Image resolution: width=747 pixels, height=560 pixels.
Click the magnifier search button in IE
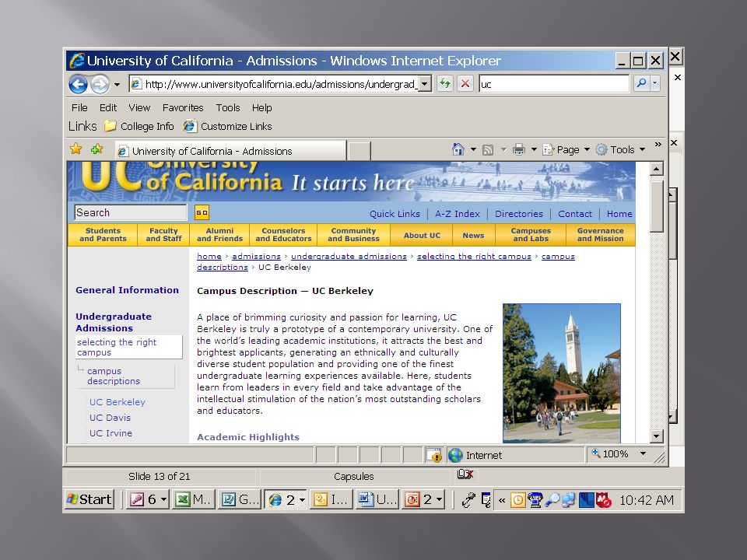641,83
